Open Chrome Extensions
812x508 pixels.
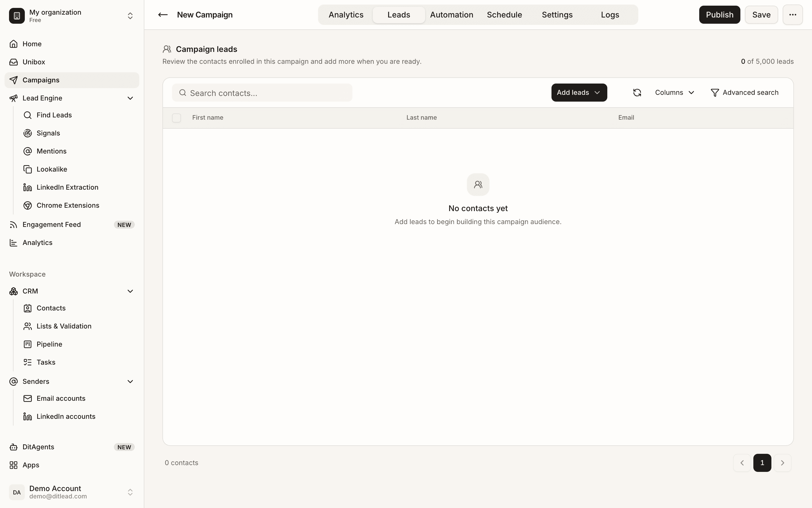click(78, 205)
